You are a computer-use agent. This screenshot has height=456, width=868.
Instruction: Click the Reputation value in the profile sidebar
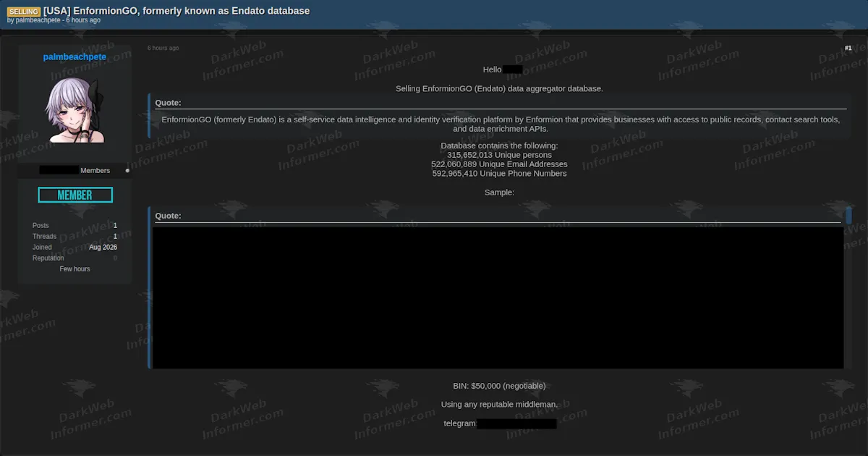tap(115, 258)
